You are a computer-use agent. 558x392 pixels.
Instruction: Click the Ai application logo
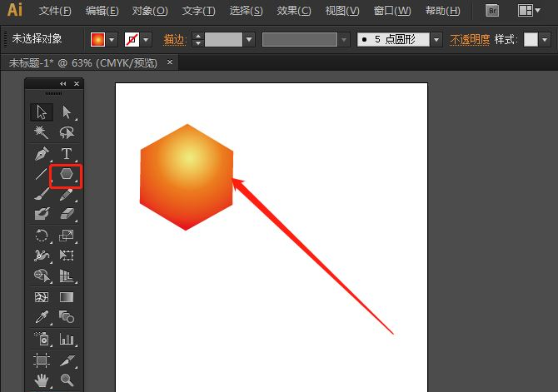[15, 10]
